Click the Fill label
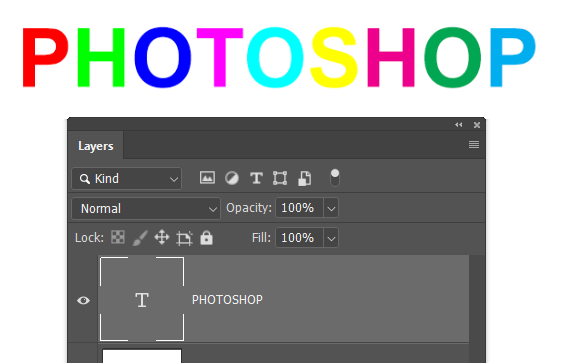This screenshot has width=570, height=363. tap(261, 238)
